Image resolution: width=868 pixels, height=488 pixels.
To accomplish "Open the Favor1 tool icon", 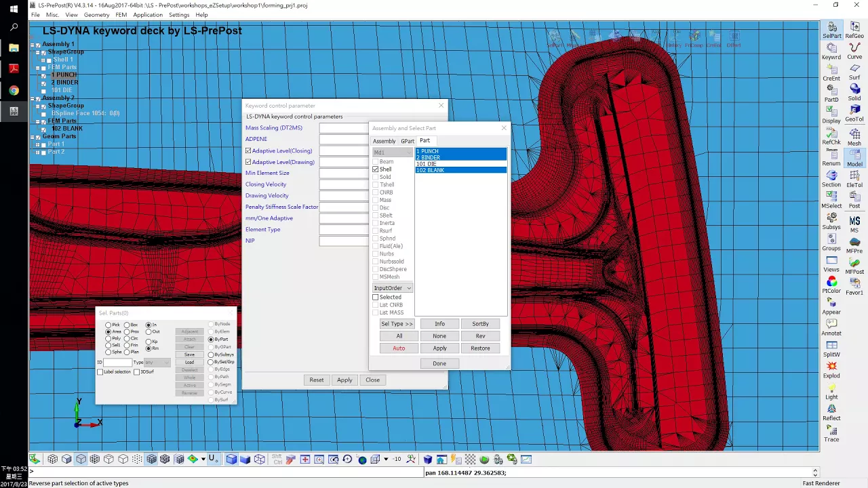I will tap(854, 287).
